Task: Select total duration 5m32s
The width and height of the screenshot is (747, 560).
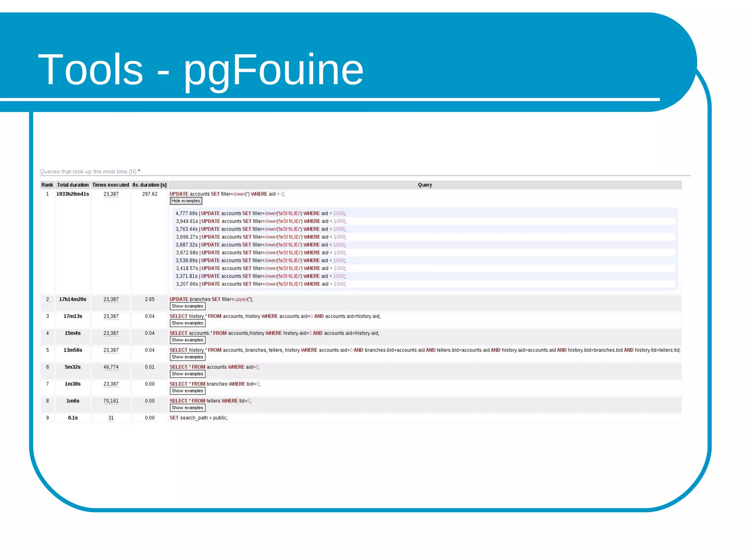Action: pyautogui.click(x=73, y=367)
